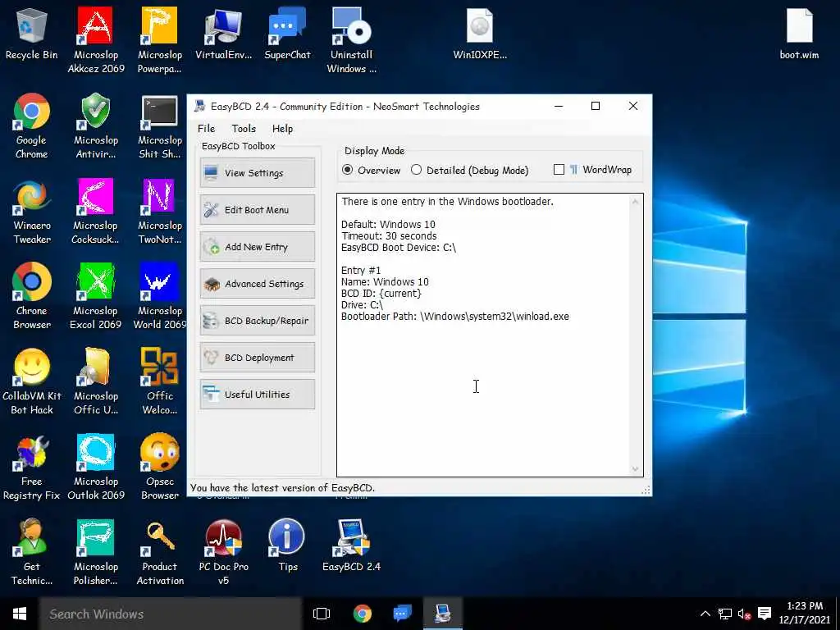Select the Microslop World 2069 icon
Viewport: 840px width, 630px height.
pyautogui.click(x=160, y=297)
